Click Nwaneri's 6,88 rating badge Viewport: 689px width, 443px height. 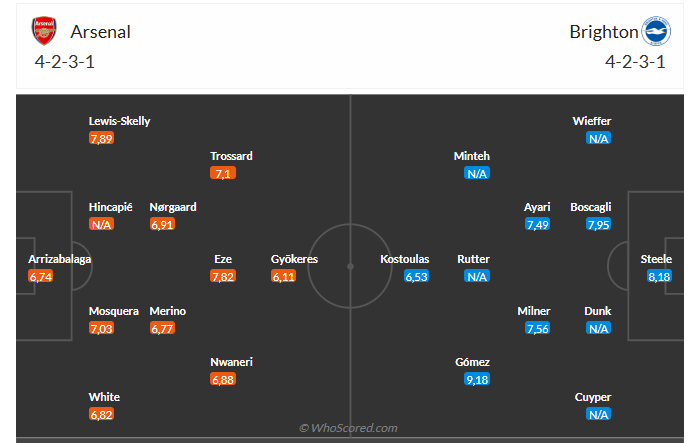click(223, 380)
